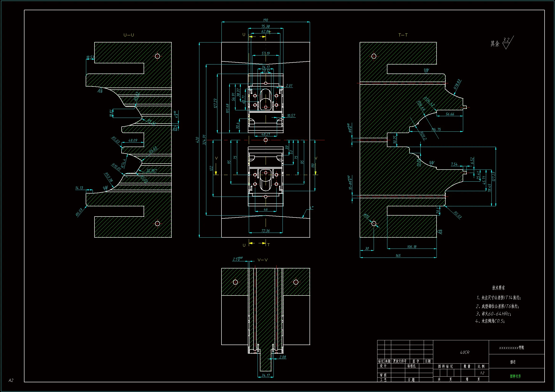Click the 淬火60-64HRc requirement line

point(493,314)
